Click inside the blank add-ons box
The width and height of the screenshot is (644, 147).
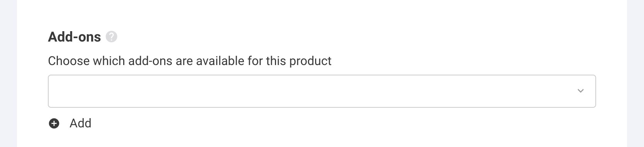(322, 91)
